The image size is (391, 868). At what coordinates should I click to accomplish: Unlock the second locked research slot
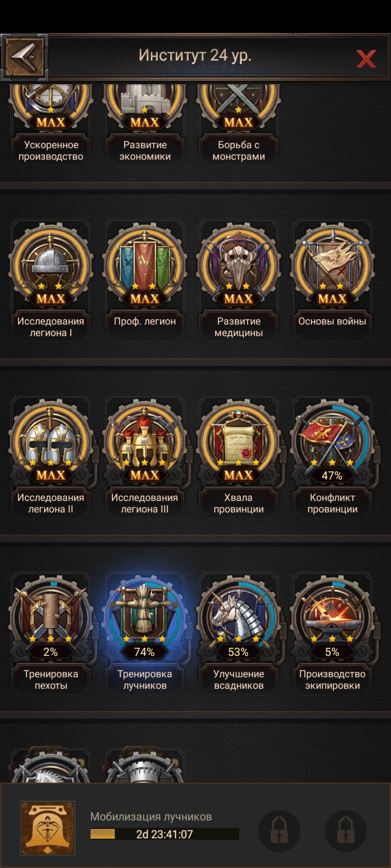346,831
